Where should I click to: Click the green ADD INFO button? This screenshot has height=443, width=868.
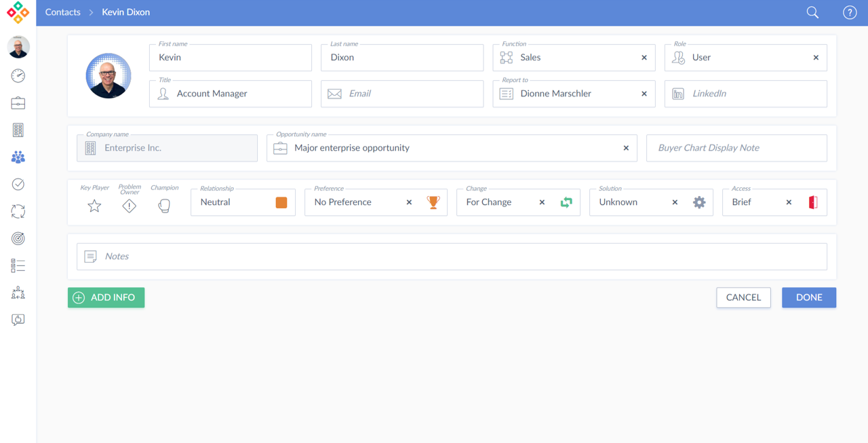(x=106, y=297)
